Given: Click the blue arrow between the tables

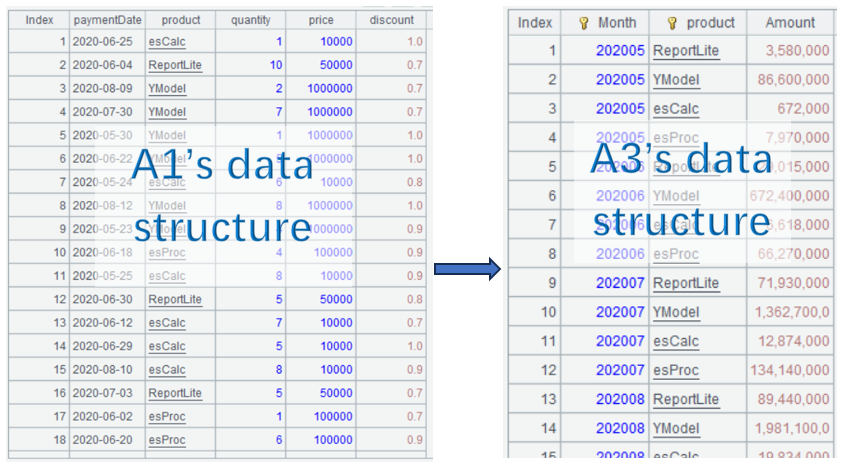Looking at the screenshot, I should point(466,268).
